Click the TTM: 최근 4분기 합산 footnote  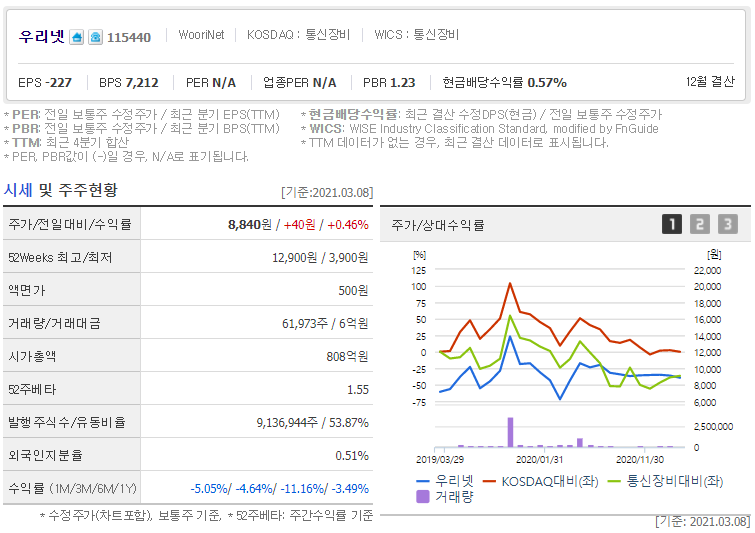(66, 143)
